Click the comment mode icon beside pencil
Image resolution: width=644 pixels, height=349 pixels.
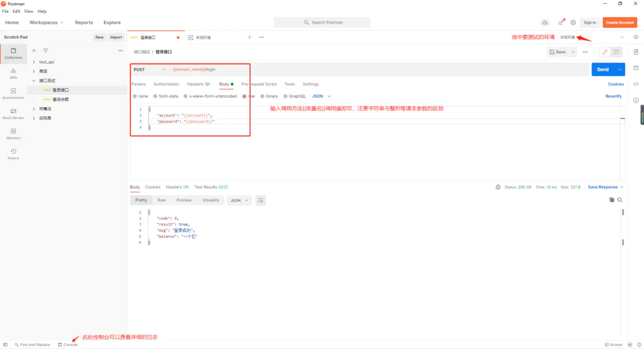pos(616,52)
